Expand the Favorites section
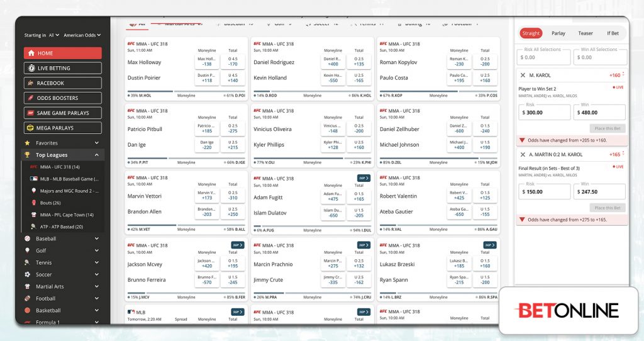 97,143
